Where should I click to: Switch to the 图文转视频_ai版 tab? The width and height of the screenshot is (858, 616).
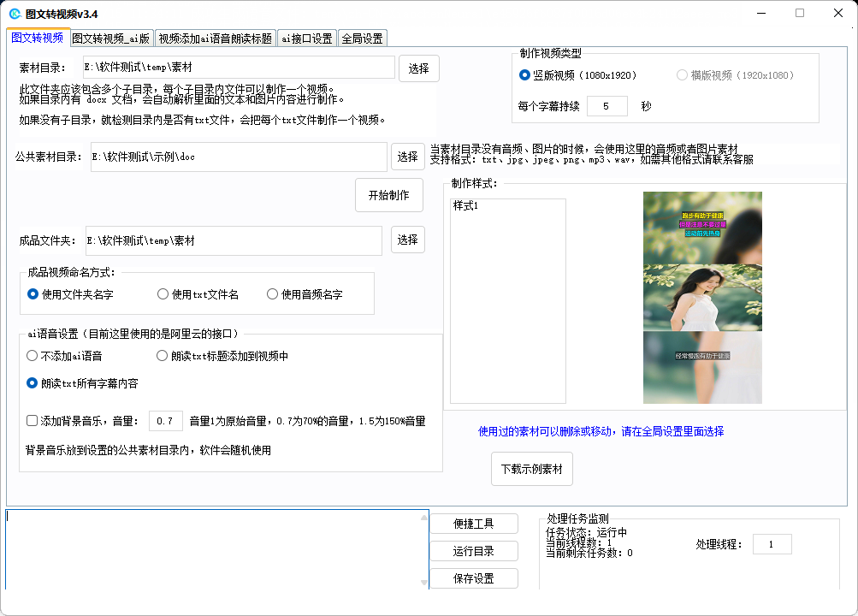pyautogui.click(x=111, y=38)
